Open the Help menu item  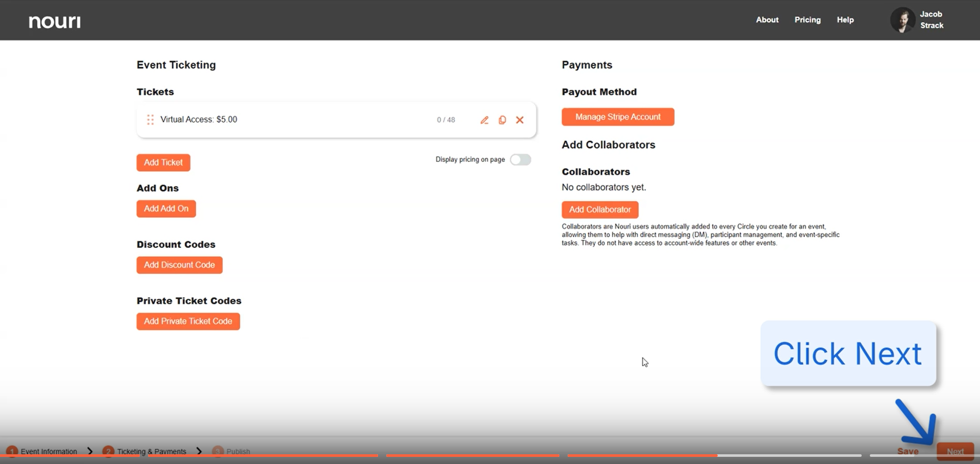(x=845, y=20)
